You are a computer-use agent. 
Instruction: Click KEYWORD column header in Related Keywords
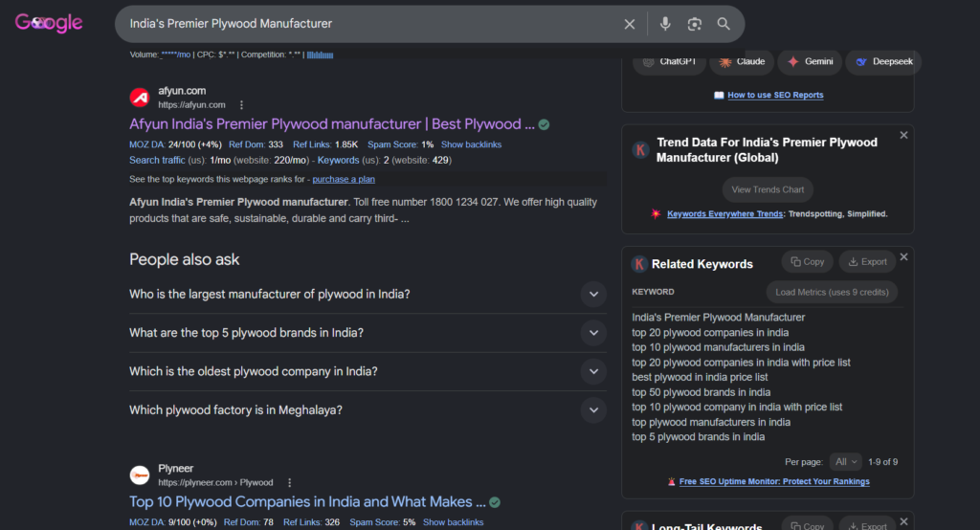coord(653,292)
